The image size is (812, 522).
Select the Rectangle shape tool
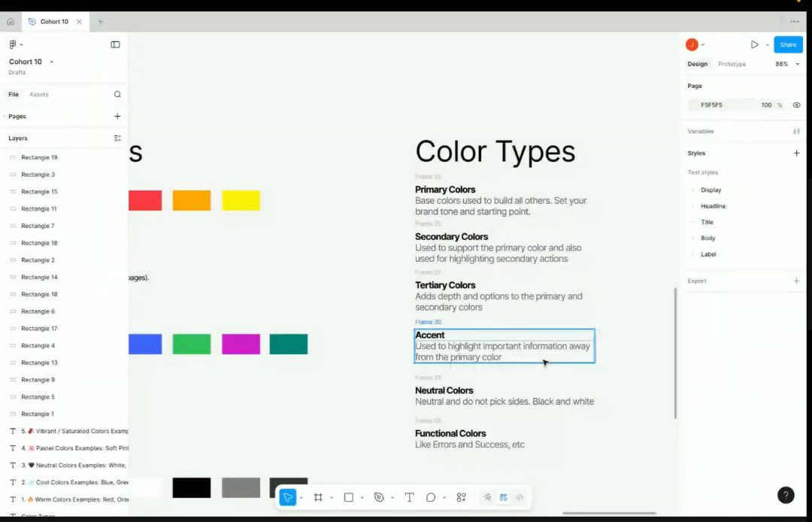(x=349, y=498)
